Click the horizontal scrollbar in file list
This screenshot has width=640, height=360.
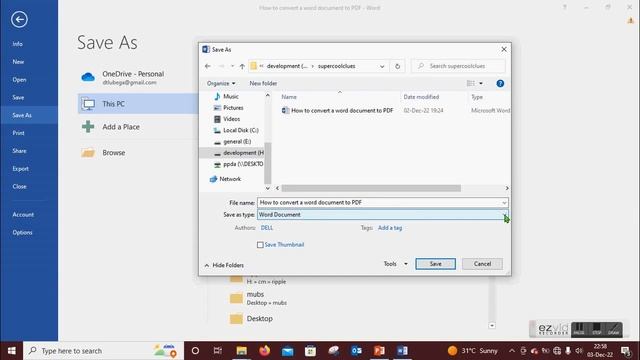371,188
